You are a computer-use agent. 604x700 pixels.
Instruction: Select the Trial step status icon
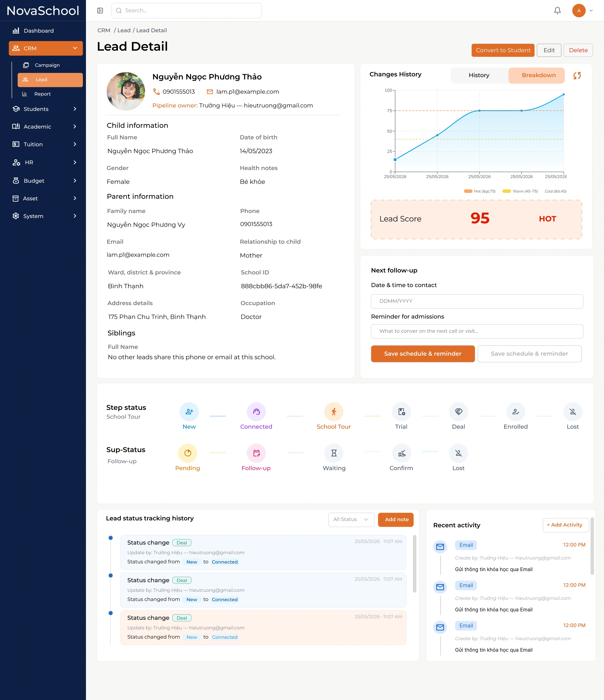pyautogui.click(x=401, y=411)
